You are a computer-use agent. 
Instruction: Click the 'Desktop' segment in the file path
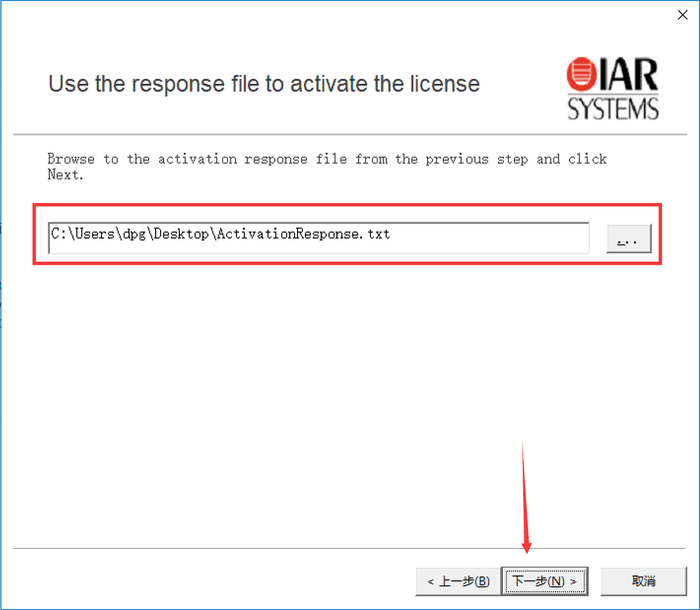click(181, 234)
